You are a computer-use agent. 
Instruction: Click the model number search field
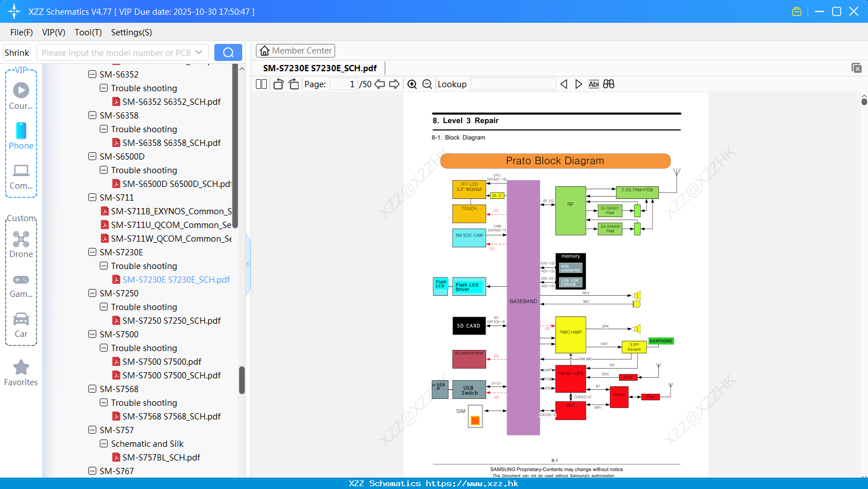point(116,52)
